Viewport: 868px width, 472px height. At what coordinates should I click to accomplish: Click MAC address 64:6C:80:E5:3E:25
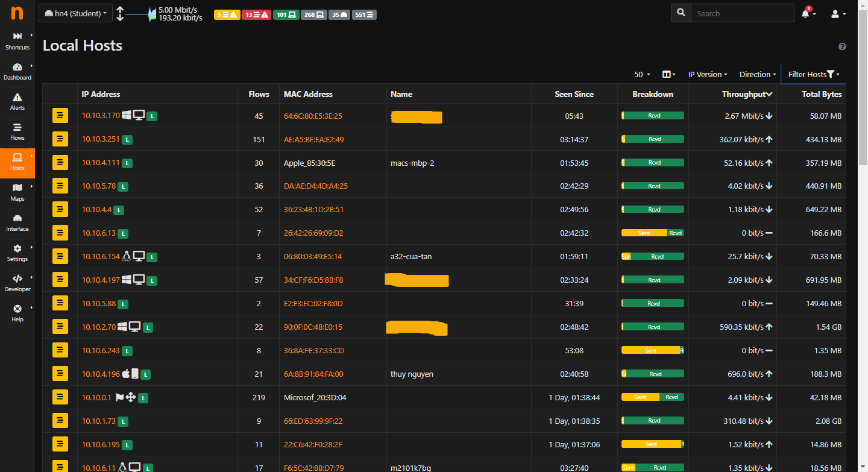313,116
